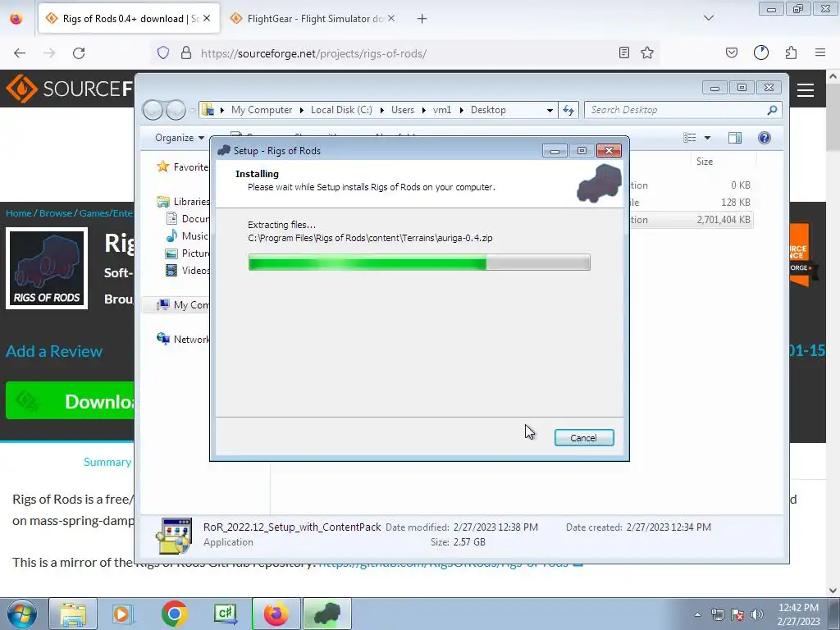Open the taskbar clock showing 12:42 PM

(x=798, y=614)
